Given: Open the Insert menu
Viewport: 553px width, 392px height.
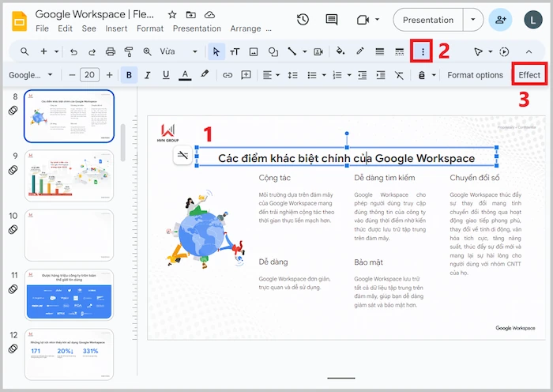Looking at the screenshot, I should pos(116,28).
